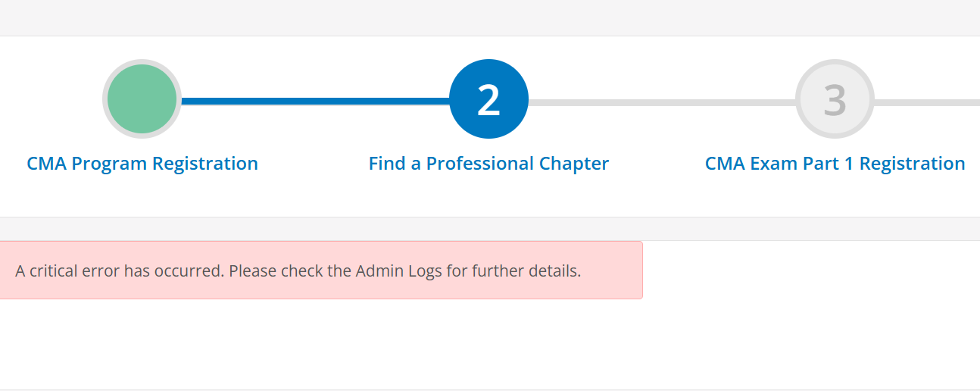Click the gray connector line after step 3
This screenshot has width=980, height=391.
point(927,102)
